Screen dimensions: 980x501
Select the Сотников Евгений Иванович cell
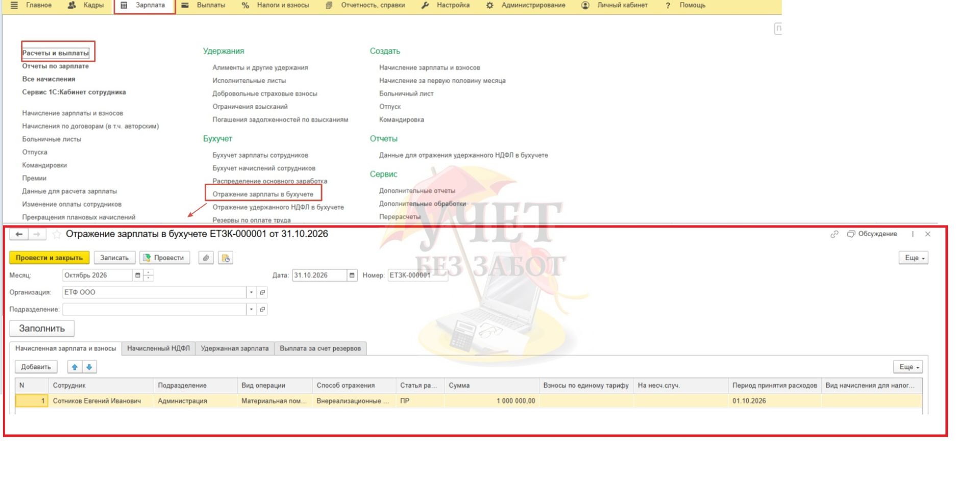pyautogui.click(x=101, y=401)
